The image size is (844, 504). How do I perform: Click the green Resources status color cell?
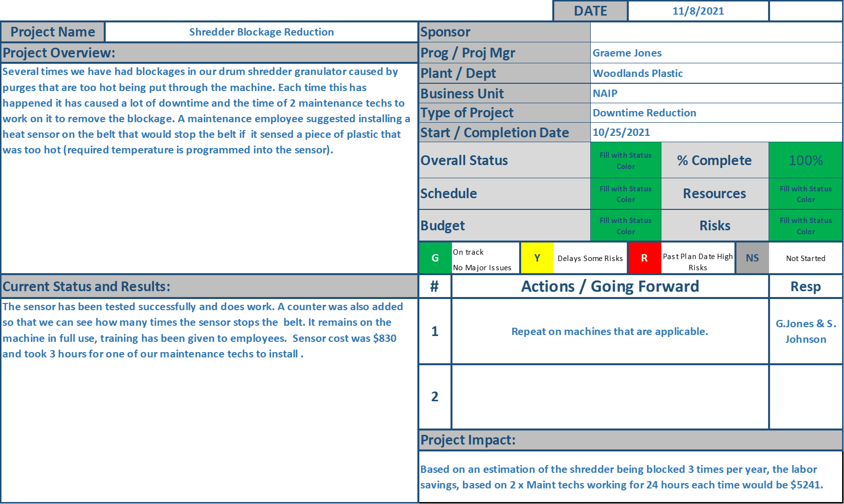pyautogui.click(x=806, y=194)
